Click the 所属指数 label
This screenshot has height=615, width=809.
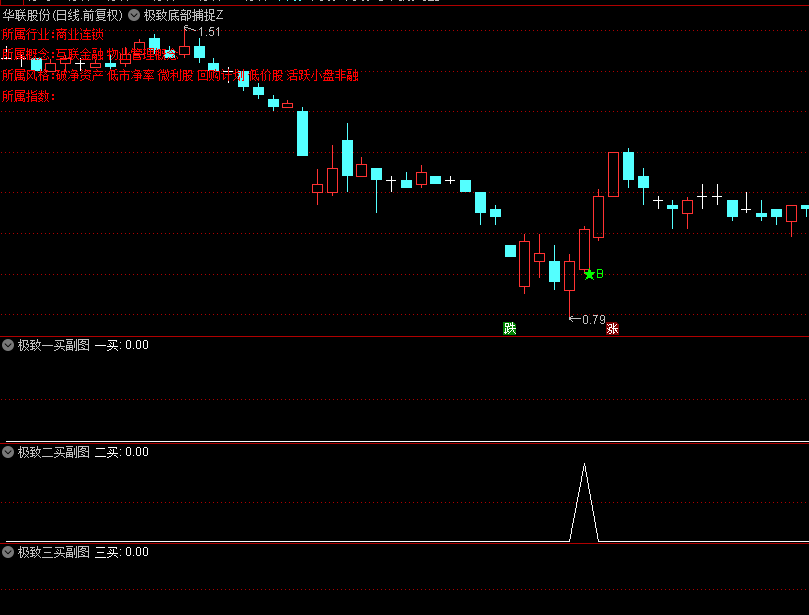(x=28, y=96)
